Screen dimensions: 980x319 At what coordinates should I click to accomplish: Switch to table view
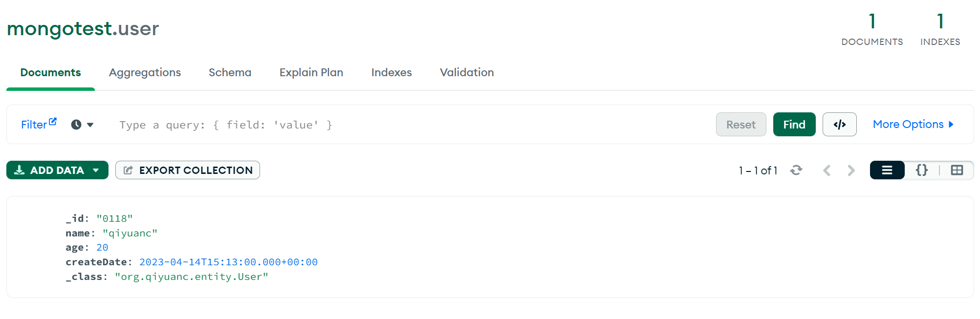957,170
